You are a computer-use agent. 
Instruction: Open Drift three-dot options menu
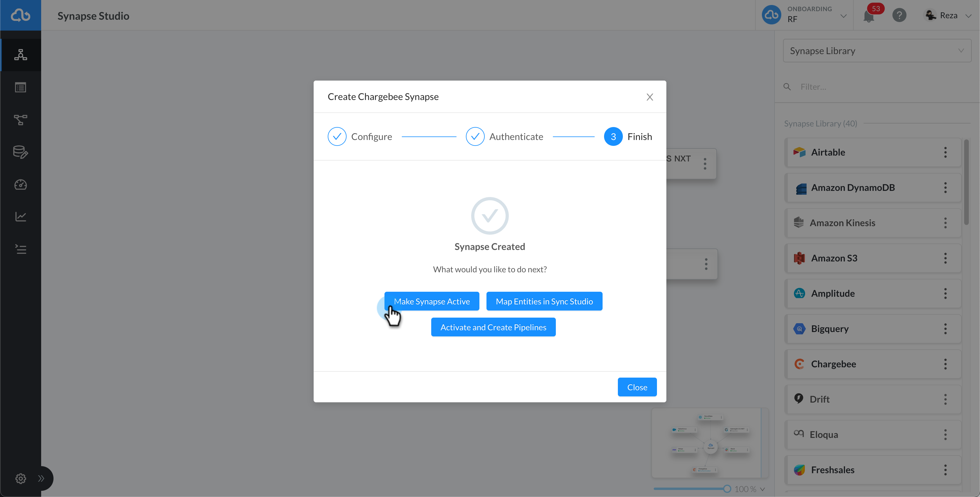pyautogui.click(x=945, y=399)
